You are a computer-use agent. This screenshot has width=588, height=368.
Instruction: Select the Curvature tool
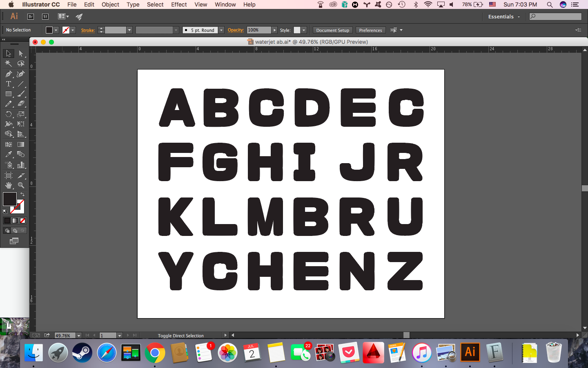21,74
